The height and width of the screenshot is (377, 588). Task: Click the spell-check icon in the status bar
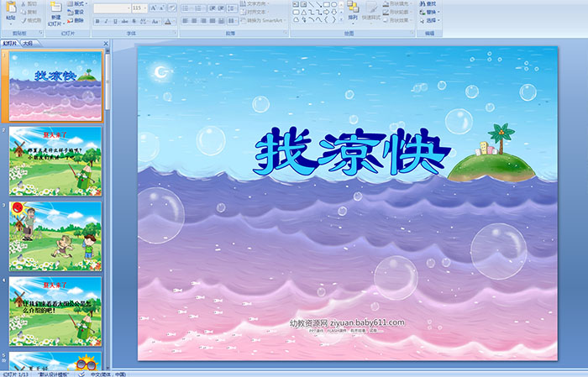pos(81,374)
